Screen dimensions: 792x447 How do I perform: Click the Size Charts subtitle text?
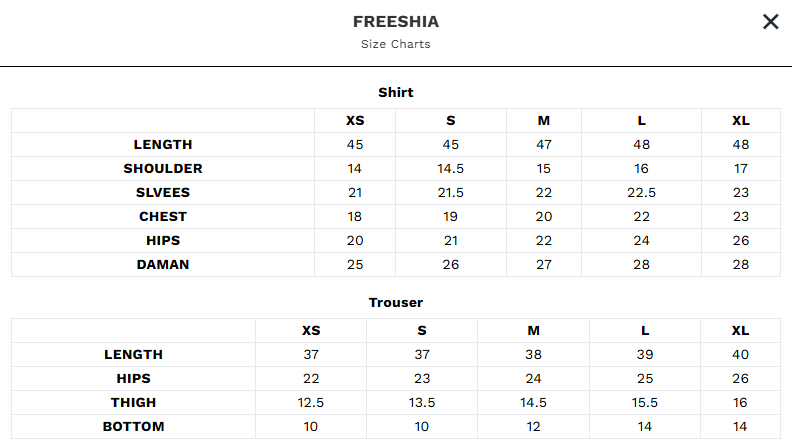coord(396,44)
